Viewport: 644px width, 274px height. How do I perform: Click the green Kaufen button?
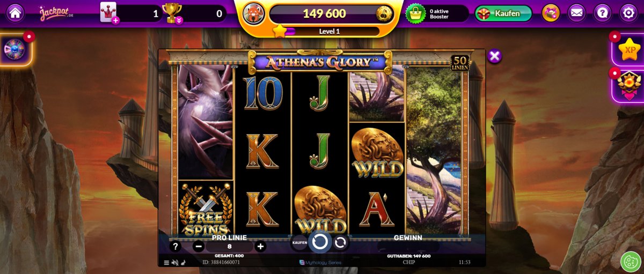click(x=503, y=13)
